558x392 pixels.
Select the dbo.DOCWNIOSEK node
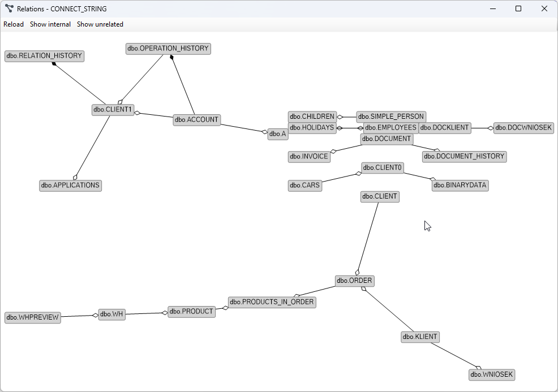pyautogui.click(x=523, y=128)
